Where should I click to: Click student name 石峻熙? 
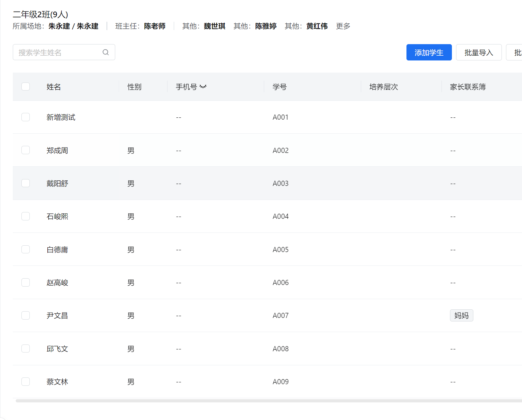[57, 217]
